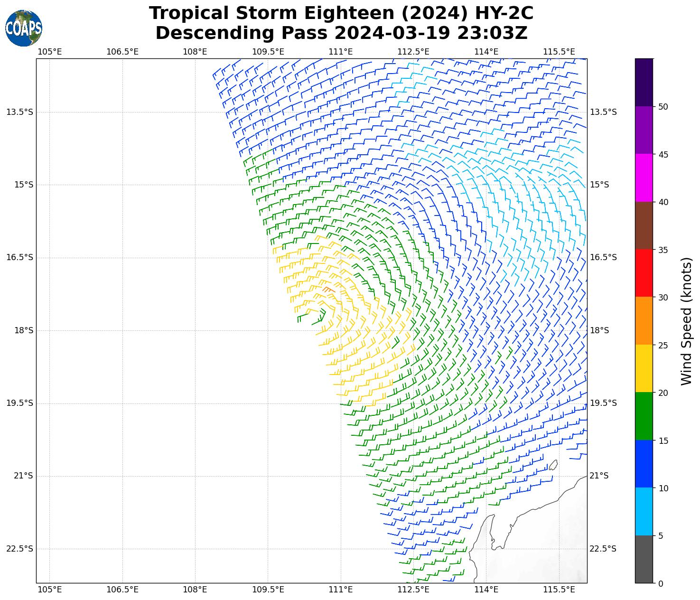Click the orange 25-30 knot colorbar segment
This screenshot has width=700, height=600.
644,320
